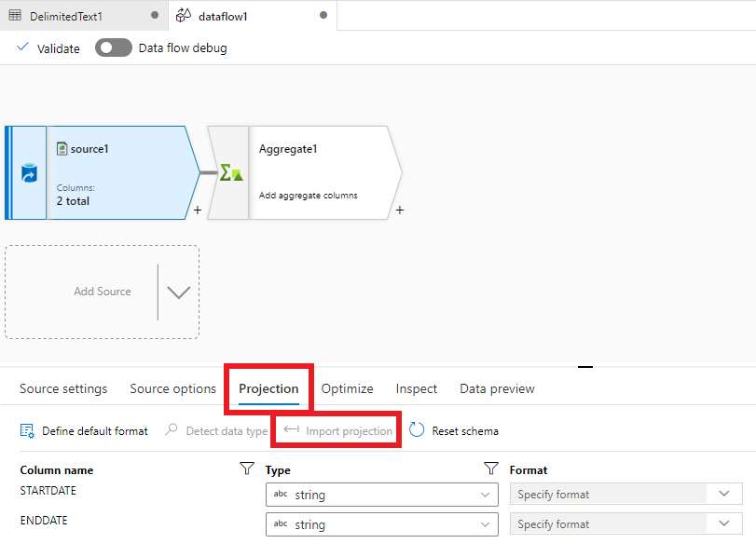Image resolution: width=756 pixels, height=557 pixels.
Task: Click the DelimitedText1 table icon
Action: tap(15, 16)
